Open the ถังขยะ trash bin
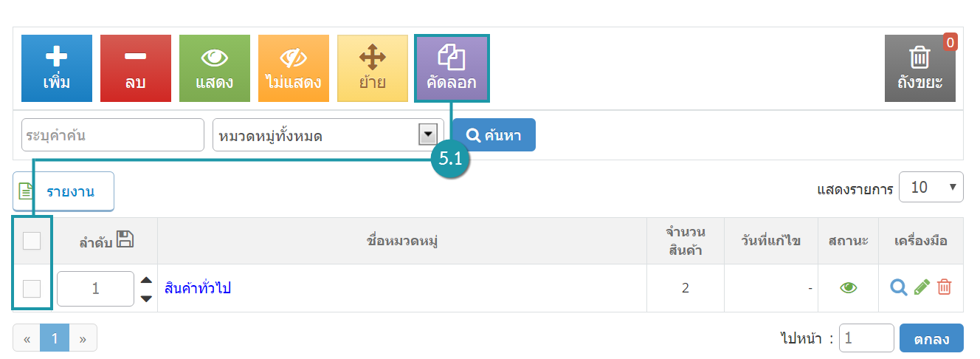This screenshot has width=980, height=359. point(920,68)
